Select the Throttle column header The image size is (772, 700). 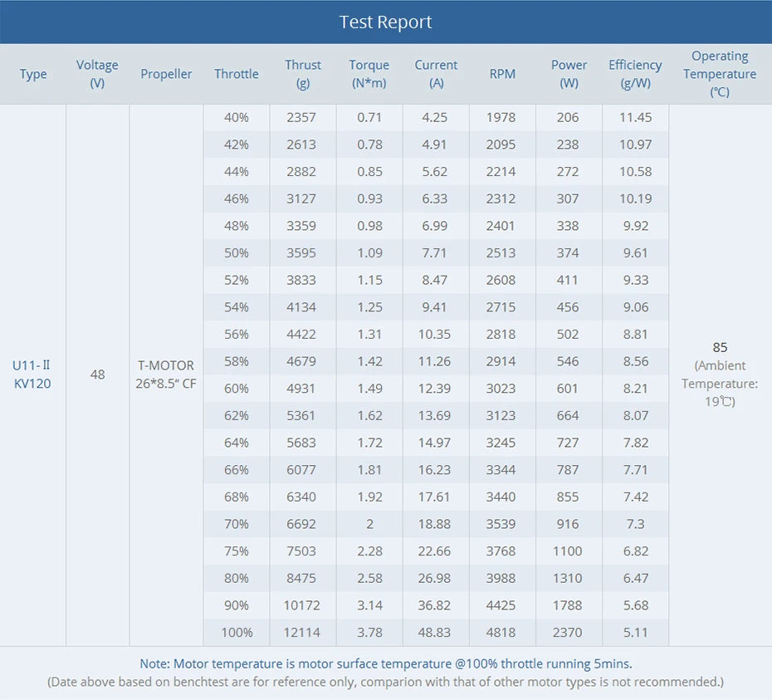[237, 74]
